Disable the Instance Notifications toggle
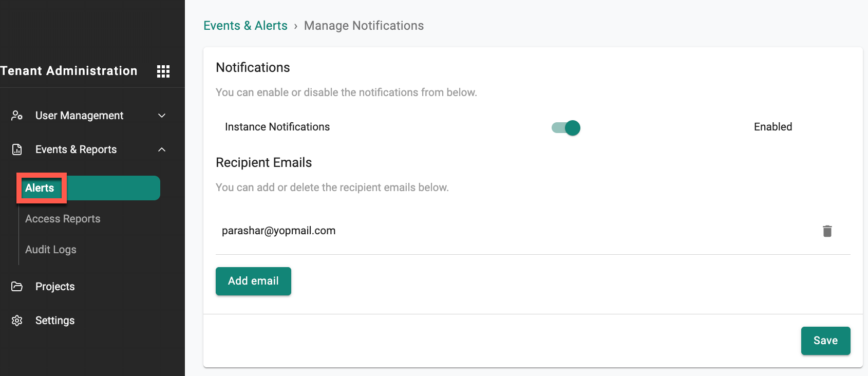 tap(566, 128)
